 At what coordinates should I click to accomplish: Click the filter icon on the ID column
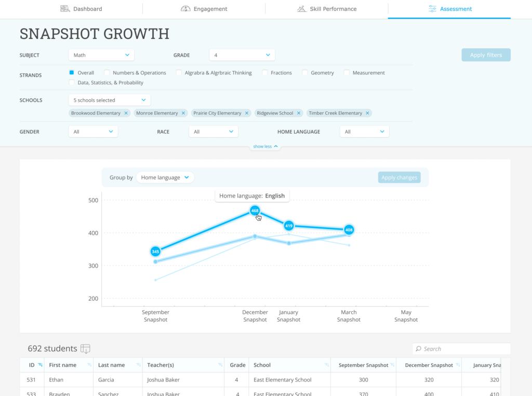click(41, 365)
